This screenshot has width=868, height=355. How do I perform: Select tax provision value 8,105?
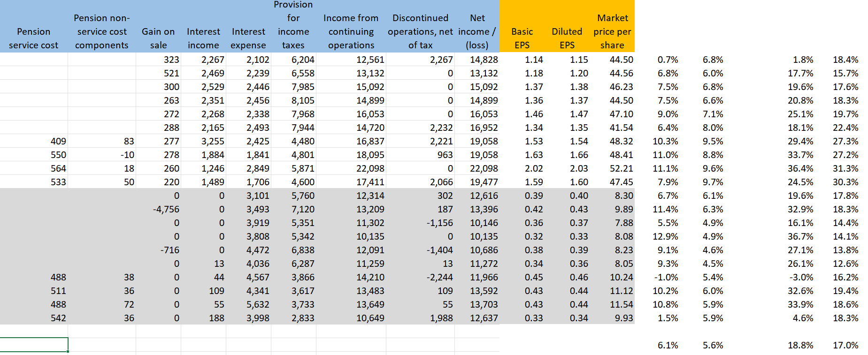point(303,100)
